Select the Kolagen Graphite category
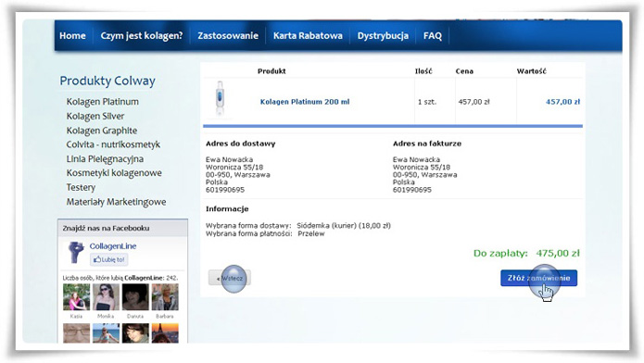This screenshot has width=644, height=363. (102, 131)
